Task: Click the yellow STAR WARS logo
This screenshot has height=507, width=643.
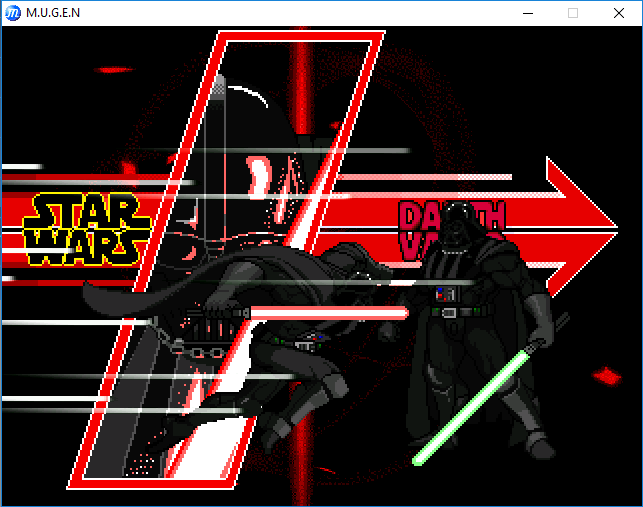Action: click(87, 229)
